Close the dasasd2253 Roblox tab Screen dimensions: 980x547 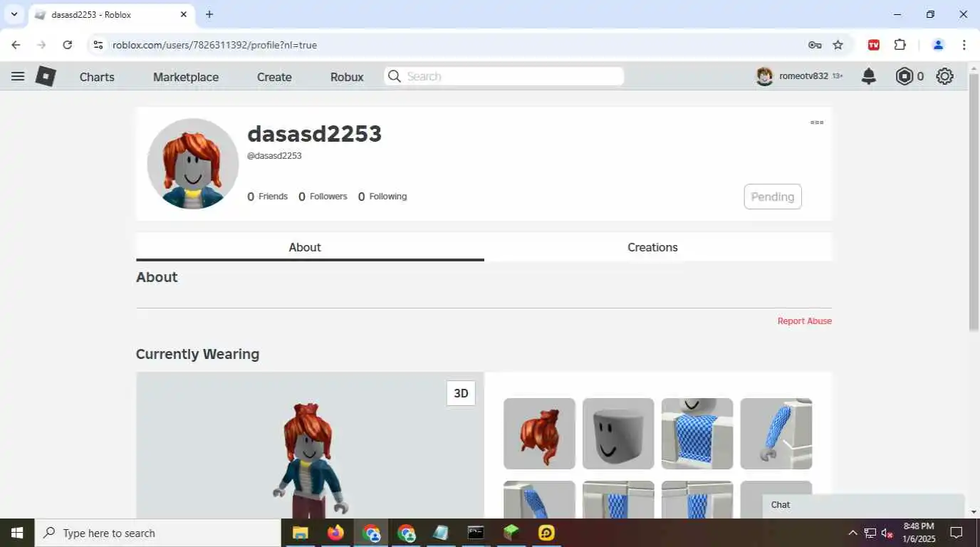(184, 14)
